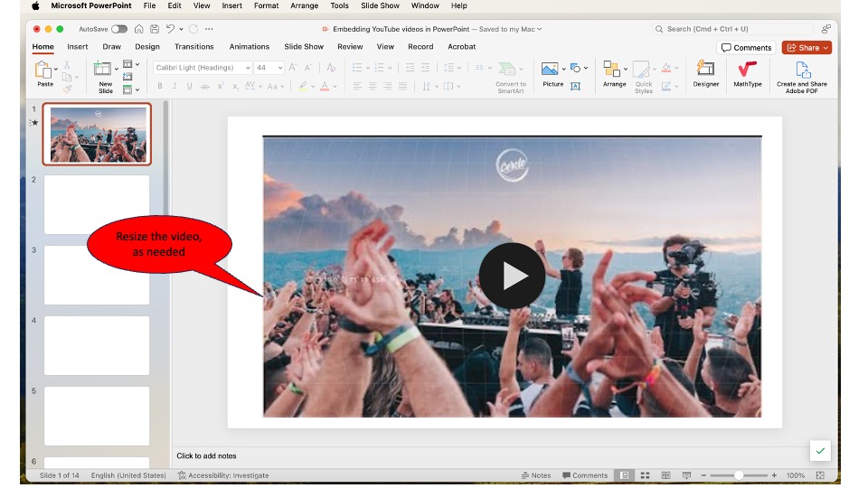The height and width of the screenshot is (488, 868).
Task: Increase font size
Action: pyautogui.click(x=293, y=68)
